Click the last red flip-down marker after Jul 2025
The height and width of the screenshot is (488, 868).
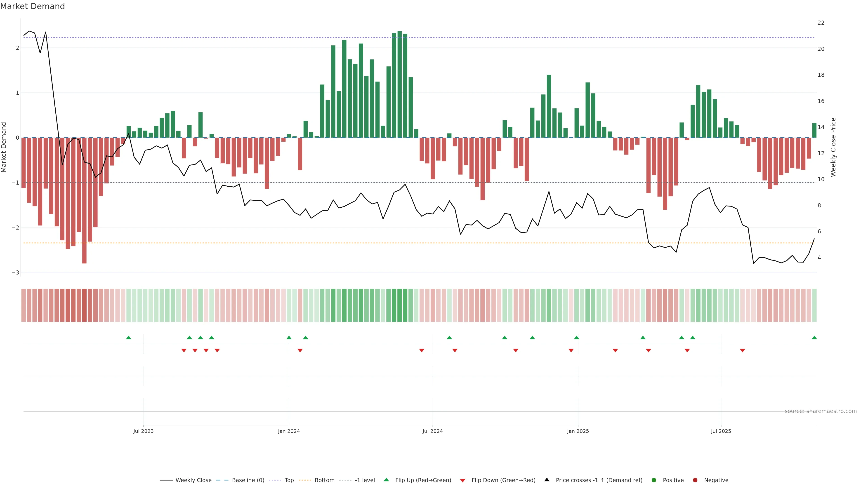point(742,351)
